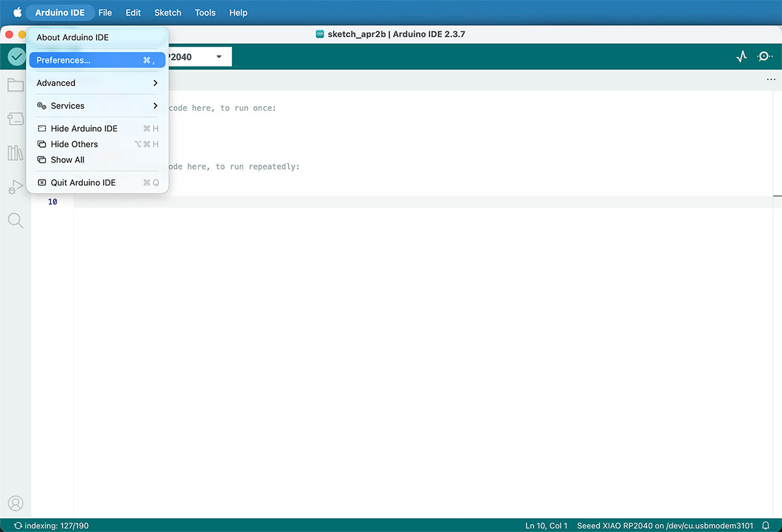Expand the Advanced submenu
The image size is (782, 532).
(x=97, y=83)
